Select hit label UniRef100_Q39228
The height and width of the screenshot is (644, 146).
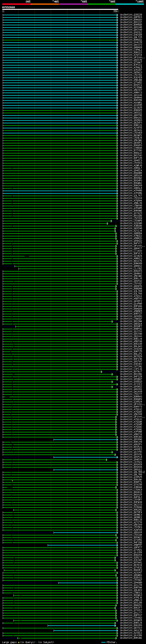(x=131, y=15)
